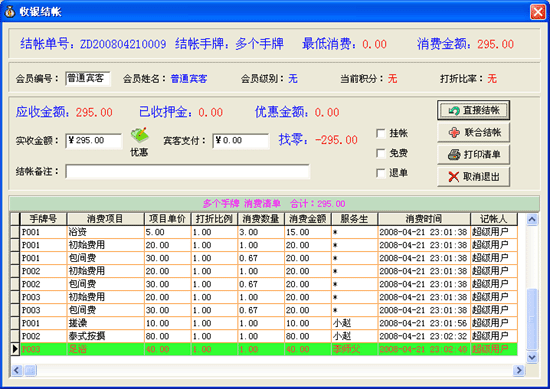Enable the 挂帐 checkbox

coord(381,133)
